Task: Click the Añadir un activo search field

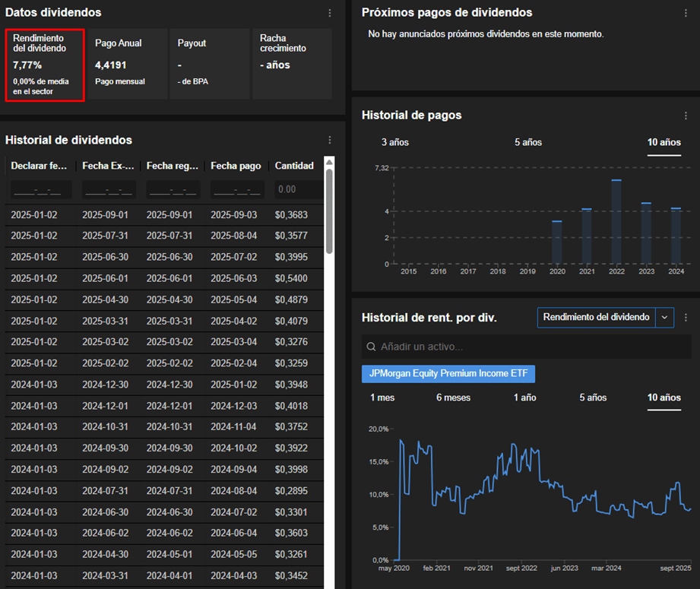Action: click(x=532, y=347)
